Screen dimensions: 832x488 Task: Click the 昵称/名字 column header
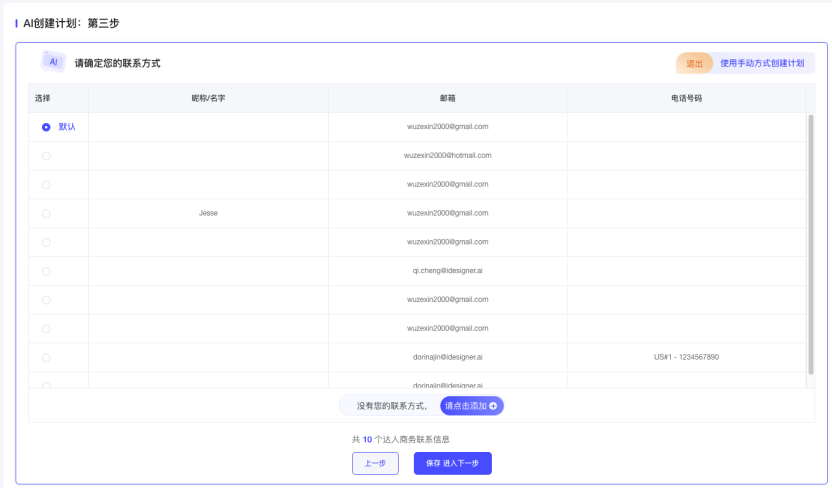pyautogui.click(x=208, y=98)
